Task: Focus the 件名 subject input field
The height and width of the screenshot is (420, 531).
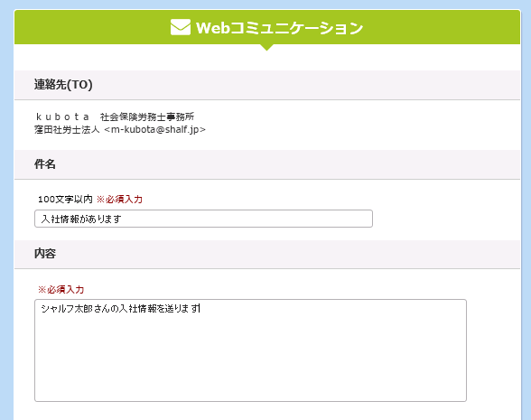Action: pyautogui.click(x=203, y=219)
